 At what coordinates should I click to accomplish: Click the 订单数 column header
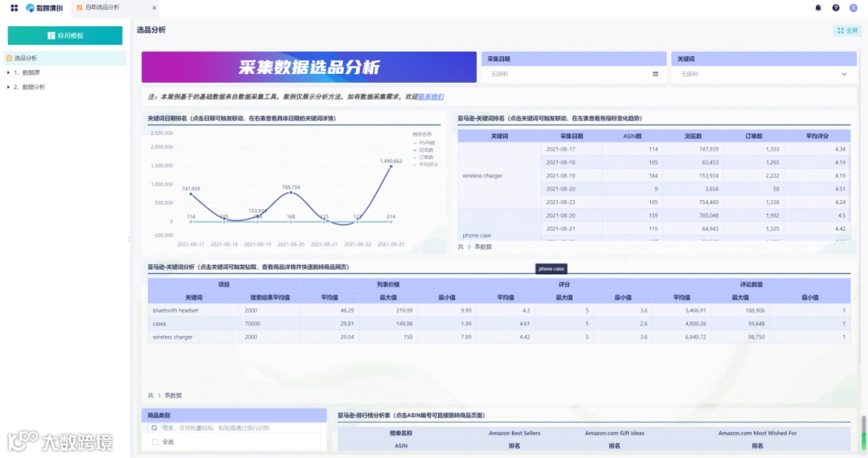click(754, 136)
